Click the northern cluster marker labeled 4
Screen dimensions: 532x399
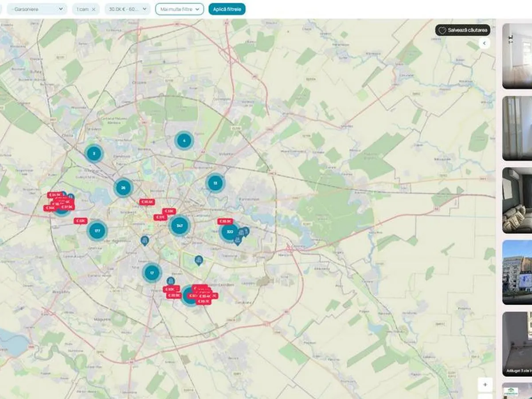click(x=184, y=141)
